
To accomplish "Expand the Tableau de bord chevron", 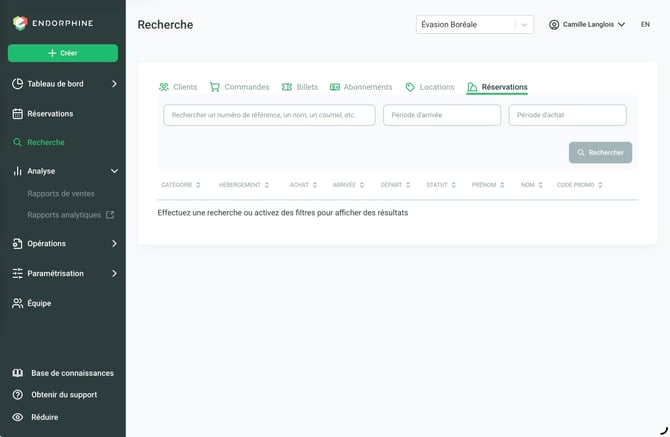I will point(114,84).
